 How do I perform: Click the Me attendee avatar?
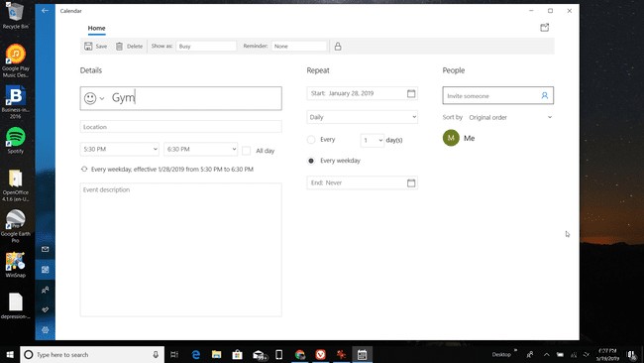tap(451, 138)
